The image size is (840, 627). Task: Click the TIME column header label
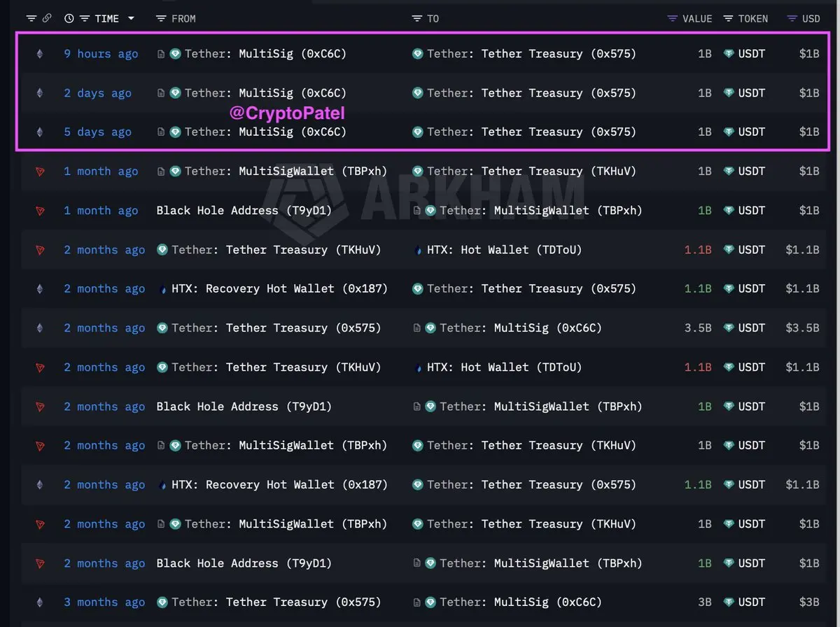point(107,18)
